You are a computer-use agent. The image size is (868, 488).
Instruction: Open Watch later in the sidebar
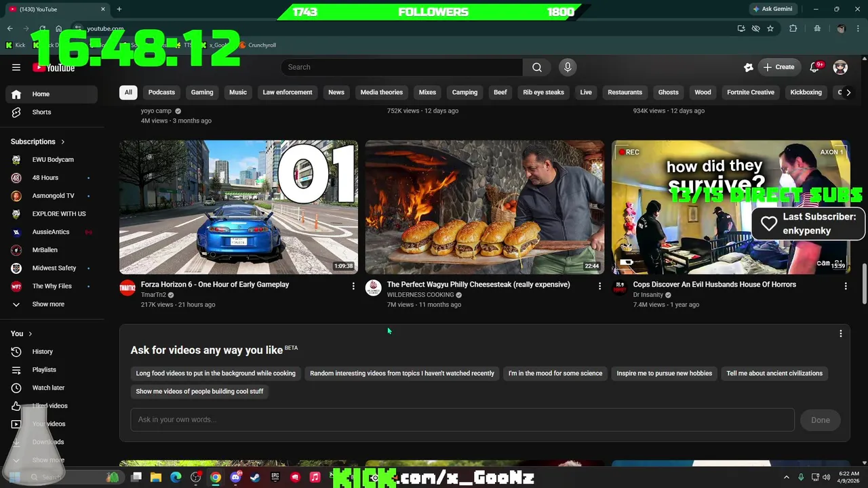pyautogui.click(x=52, y=388)
